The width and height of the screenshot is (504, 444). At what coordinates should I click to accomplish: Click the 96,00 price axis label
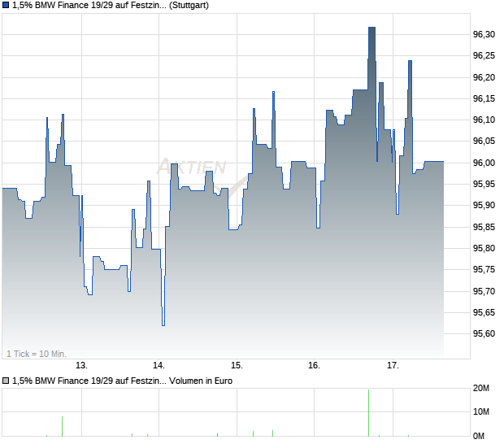coord(484,163)
